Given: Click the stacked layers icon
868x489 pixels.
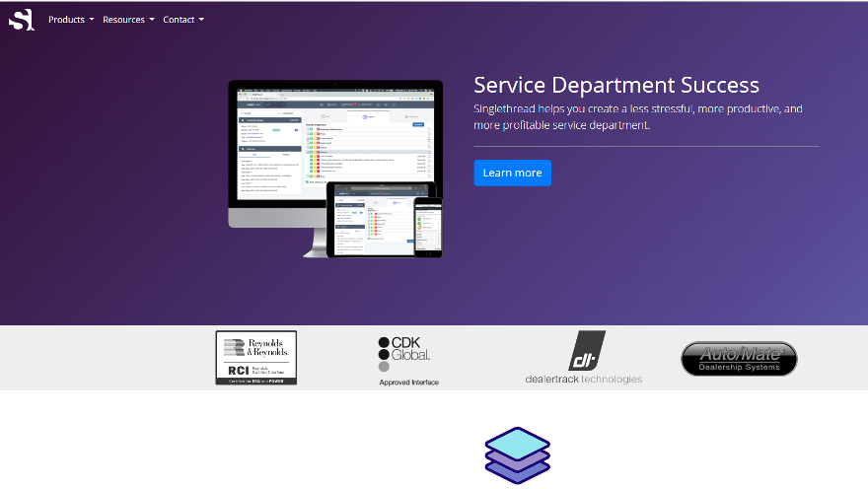Looking at the screenshot, I should tap(517, 455).
